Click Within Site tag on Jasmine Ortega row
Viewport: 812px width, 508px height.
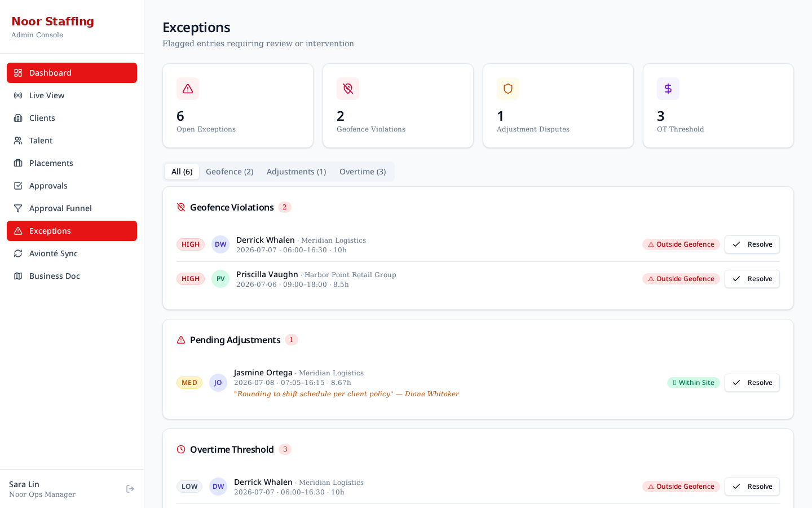pos(694,383)
